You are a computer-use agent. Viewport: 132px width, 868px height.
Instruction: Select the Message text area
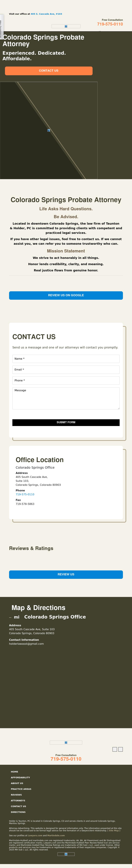coord(66,398)
